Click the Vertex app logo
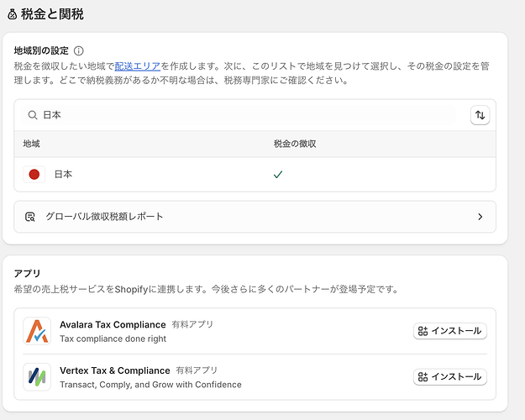 [37, 377]
